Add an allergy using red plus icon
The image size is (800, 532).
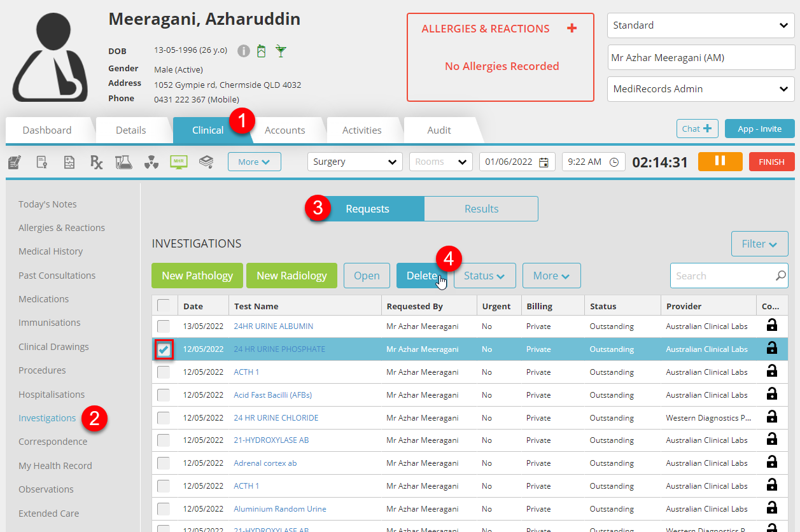click(572, 28)
